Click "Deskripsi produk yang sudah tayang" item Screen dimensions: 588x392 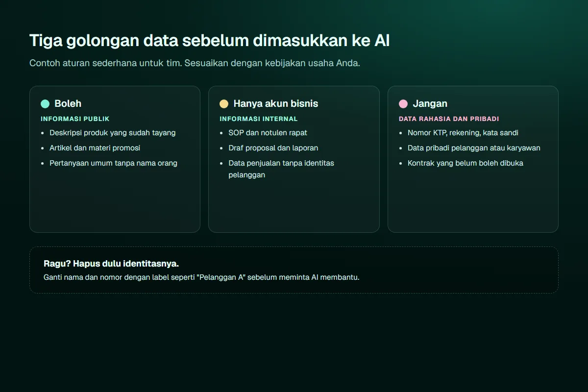tap(113, 133)
